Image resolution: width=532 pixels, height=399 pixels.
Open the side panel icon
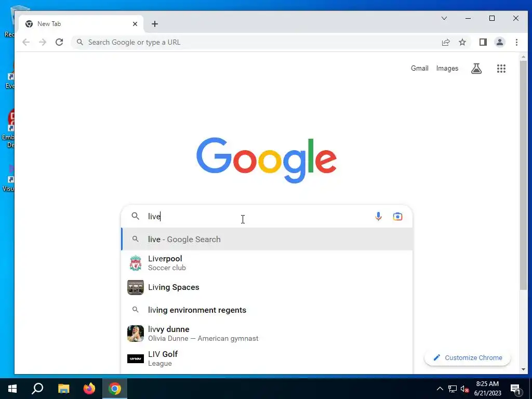point(483,42)
